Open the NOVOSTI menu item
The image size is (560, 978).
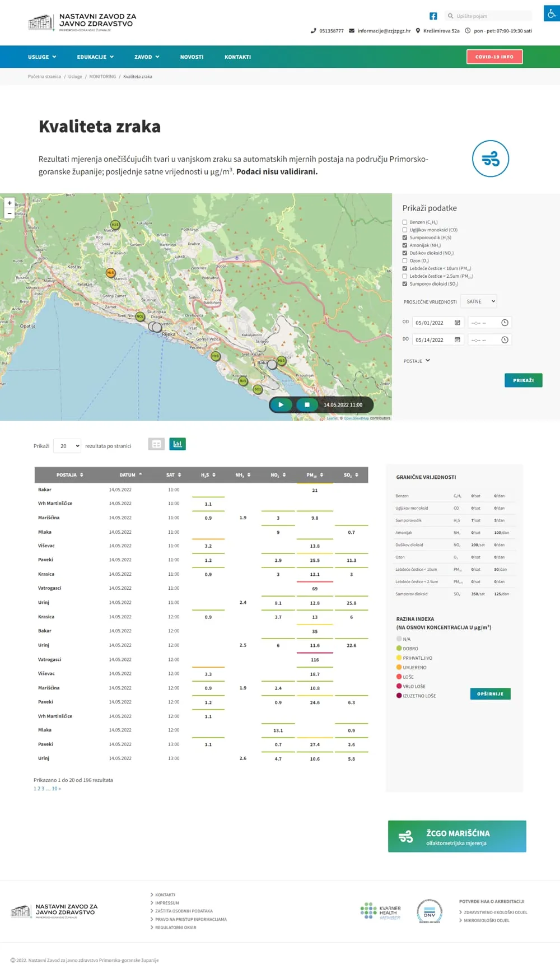pos(192,57)
